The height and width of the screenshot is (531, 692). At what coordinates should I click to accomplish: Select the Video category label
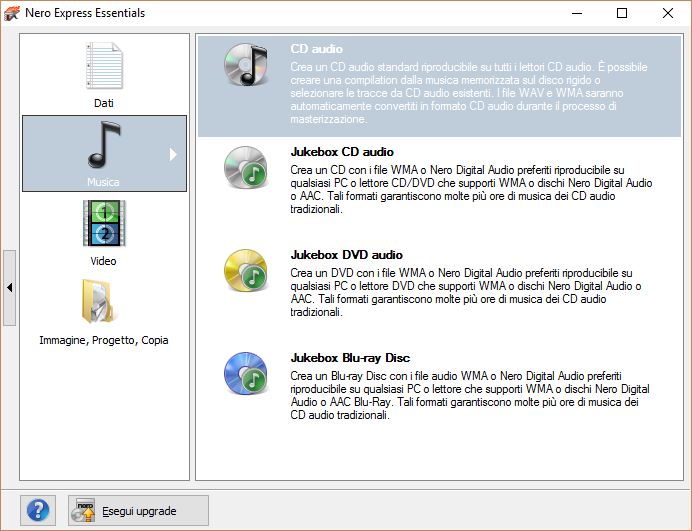point(103,261)
